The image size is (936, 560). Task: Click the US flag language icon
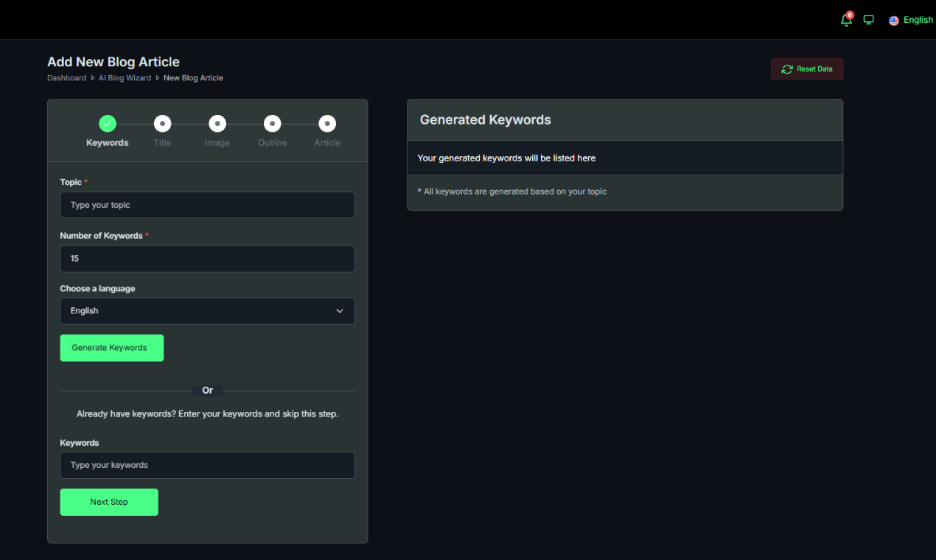[x=892, y=20]
